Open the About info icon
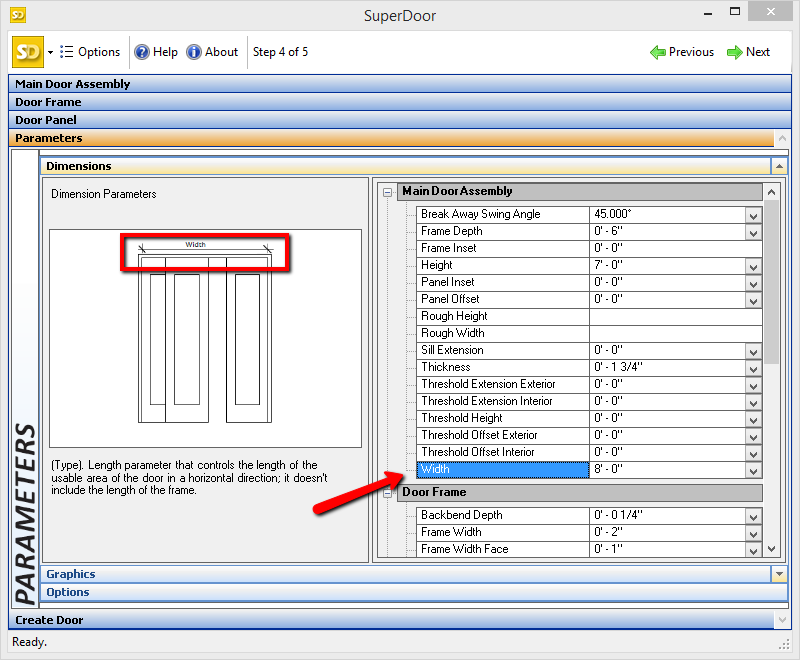The width and height of the screenshot is (800, 660). 193,52
